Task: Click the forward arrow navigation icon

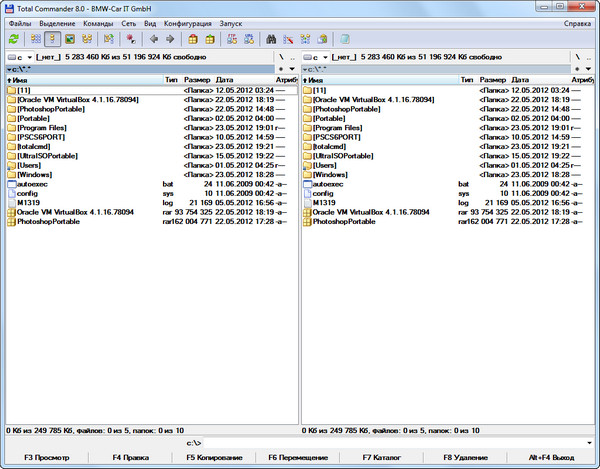Action: click(170, 39)
